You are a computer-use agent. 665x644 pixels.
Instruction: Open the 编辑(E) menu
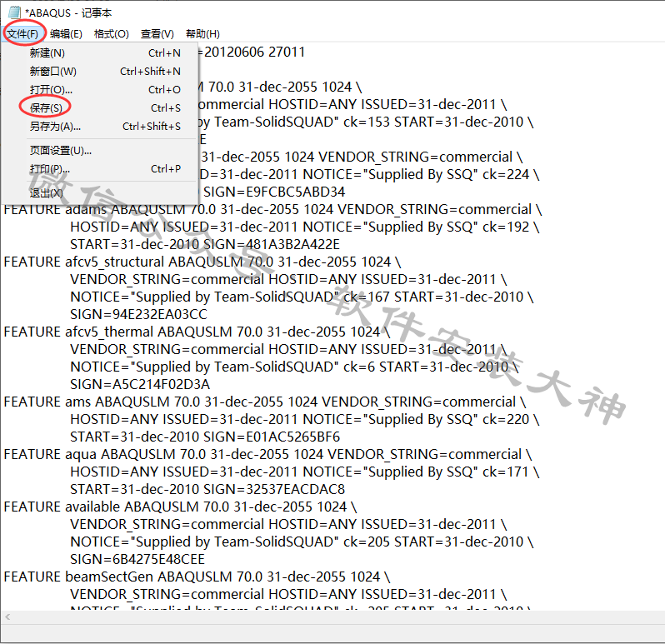tap(66, 34)
